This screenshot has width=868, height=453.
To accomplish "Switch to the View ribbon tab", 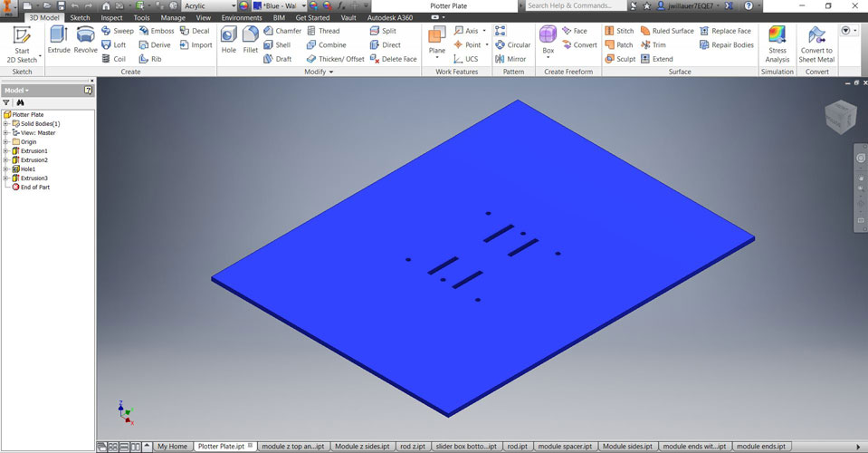I will coord(203,18).
